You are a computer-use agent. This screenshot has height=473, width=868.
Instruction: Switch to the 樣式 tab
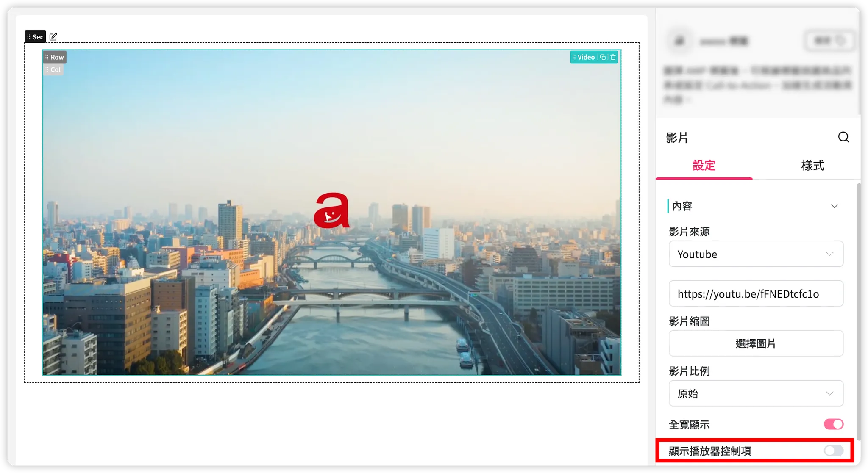(812, 166)
